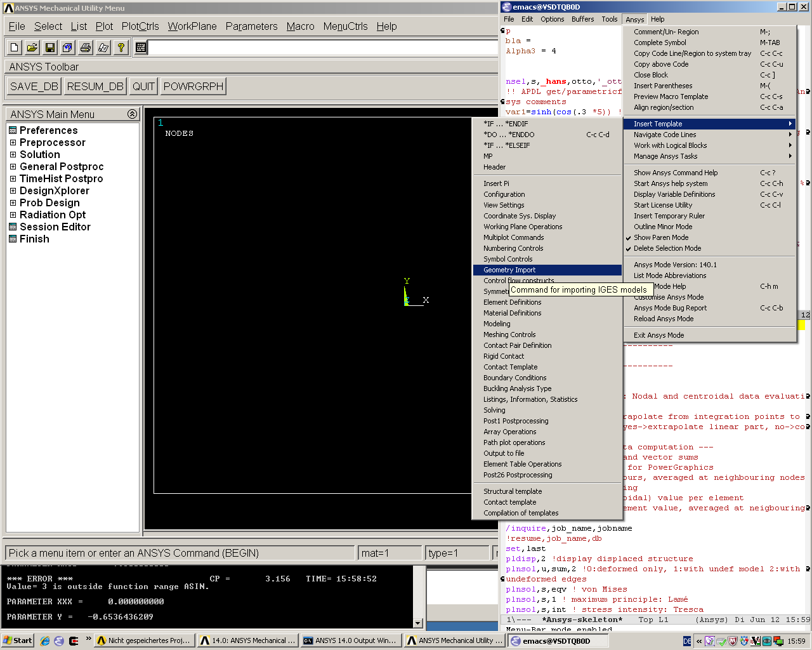This screenshot has width=812, height=650.
Task: Show hidden tray icons chevron
Action: point(699,641)
